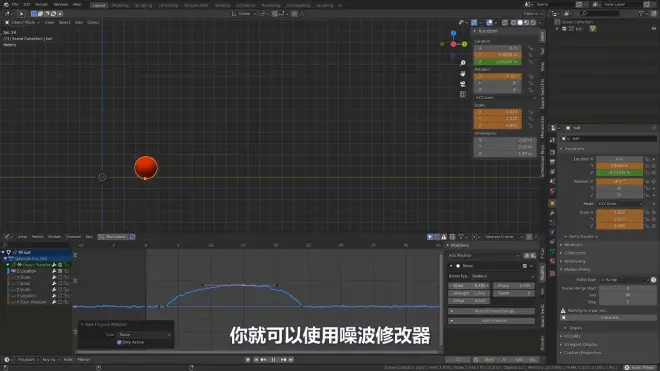Open the Add Modifier dropdown

pyautogui.click(x=484, y=256)
